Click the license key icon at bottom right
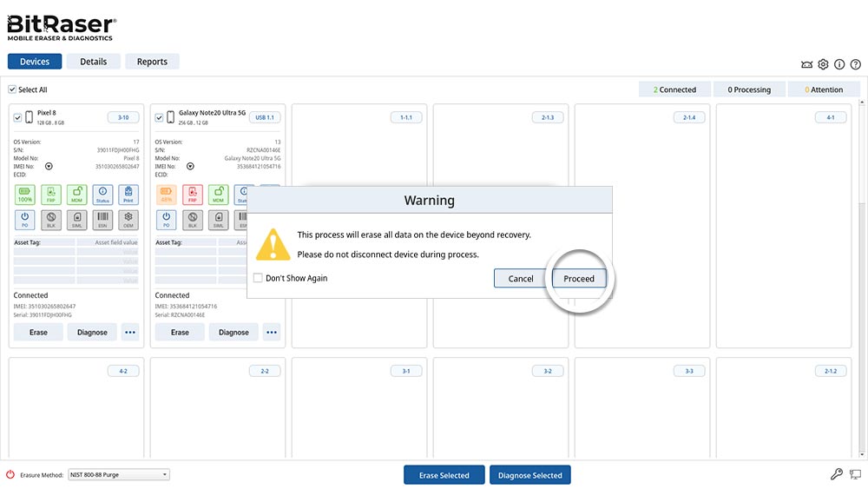The image size is (868, 489). (x=837, y=474)
